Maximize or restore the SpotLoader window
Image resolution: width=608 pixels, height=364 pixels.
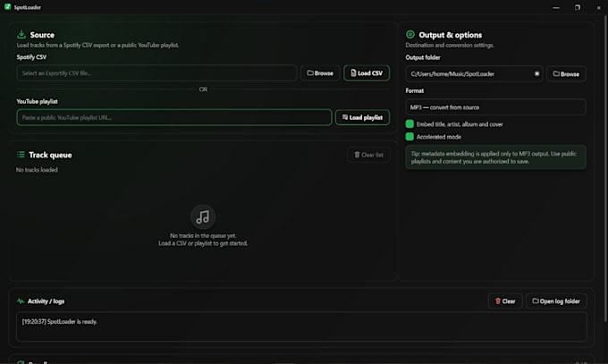click(x=578, y=7)
